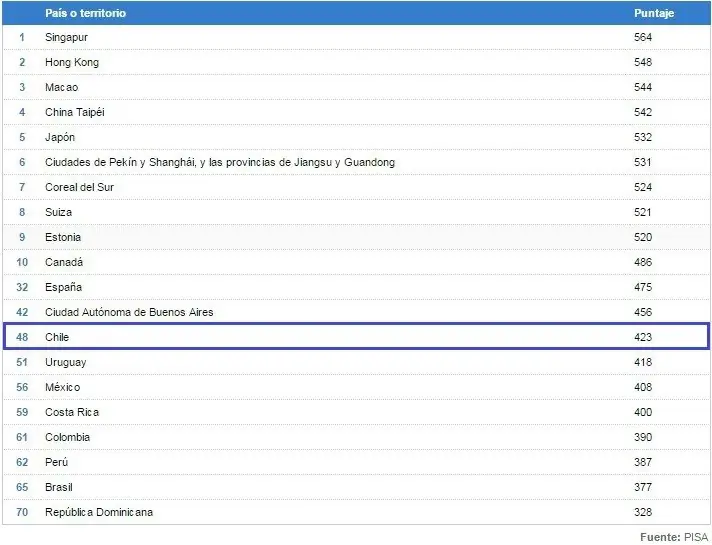Screen dimensions: 712x545
Task: Select the Singapur row name
Action: [x=66, y=37]
